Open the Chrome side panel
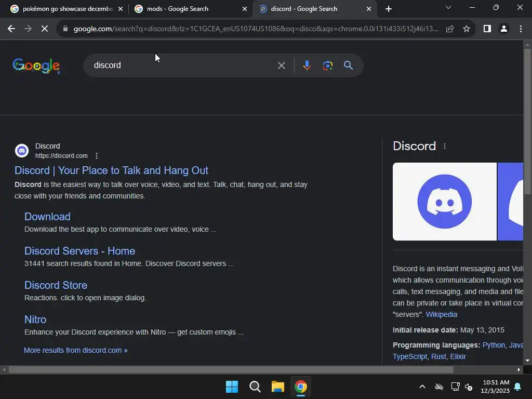The image size is (532, 399). tap(487, 29)
